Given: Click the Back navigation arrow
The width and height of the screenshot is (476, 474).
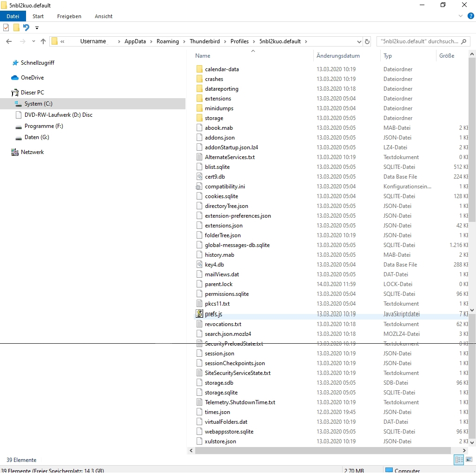Looking at the screenshot, I should pyautogui.click(x=9, y=41).
